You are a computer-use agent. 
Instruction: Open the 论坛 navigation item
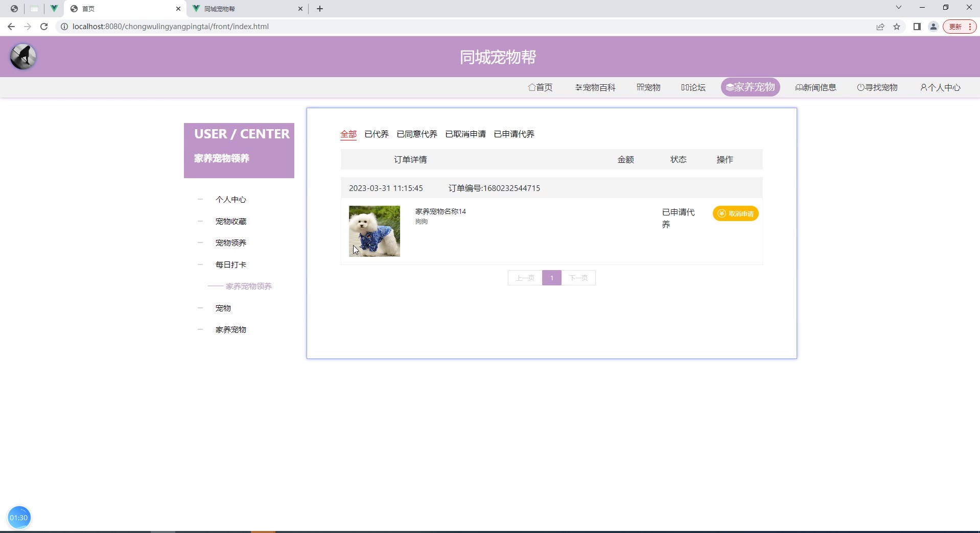tap(693, 87)
